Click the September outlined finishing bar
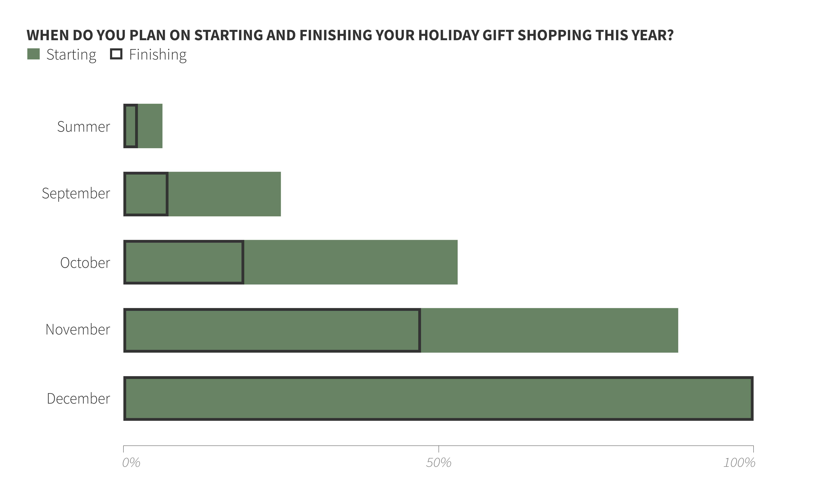Image resolution: width=827 pixels, height=504 pixels. (x=146, y=194)
